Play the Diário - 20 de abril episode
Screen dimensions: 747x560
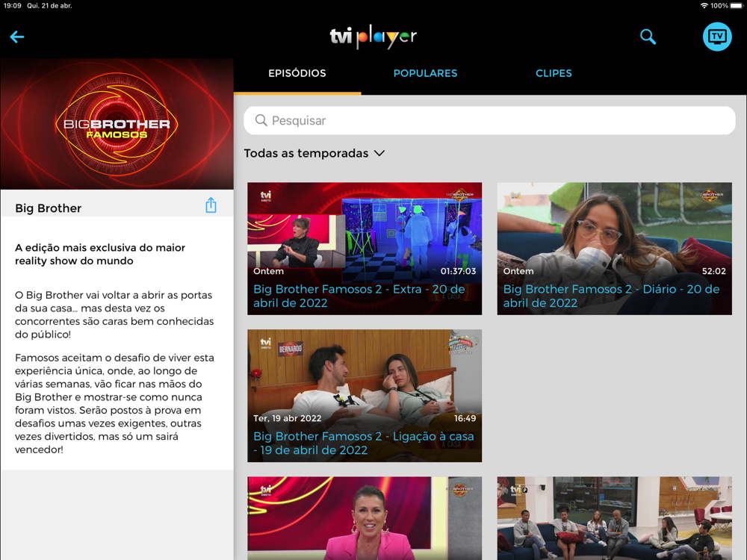point(615,249)
